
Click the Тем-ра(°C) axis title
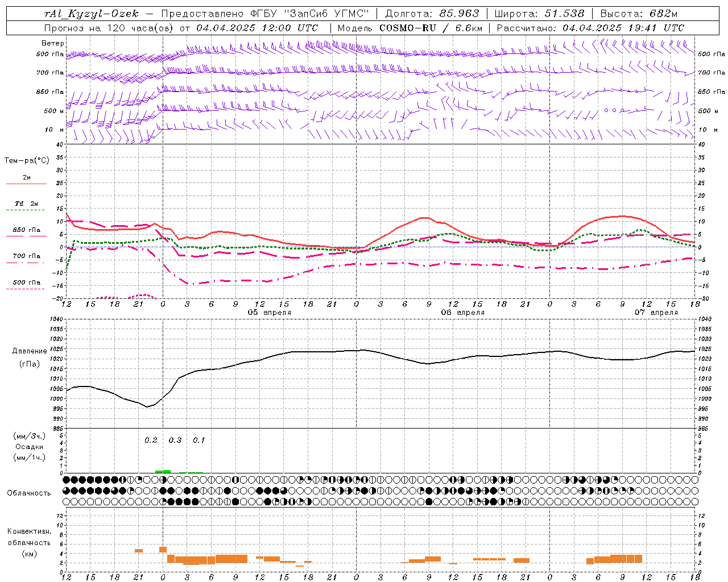[x=27, y=160]
